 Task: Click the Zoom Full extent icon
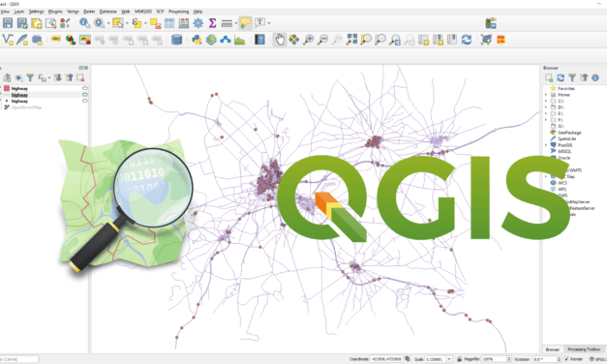(x=351, y=40)
